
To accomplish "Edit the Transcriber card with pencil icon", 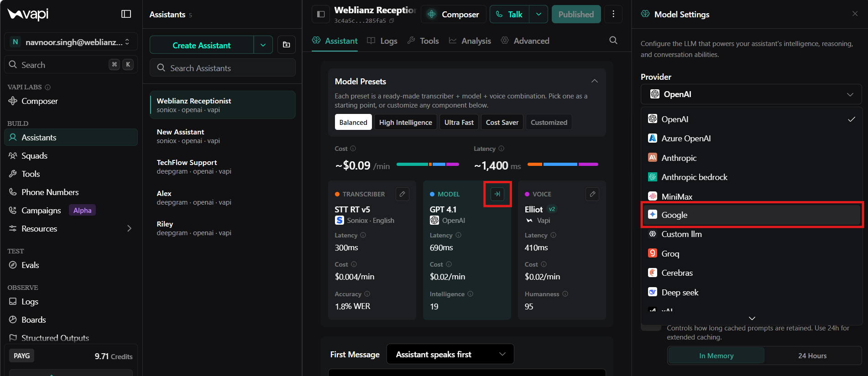I will coord(403,194).
